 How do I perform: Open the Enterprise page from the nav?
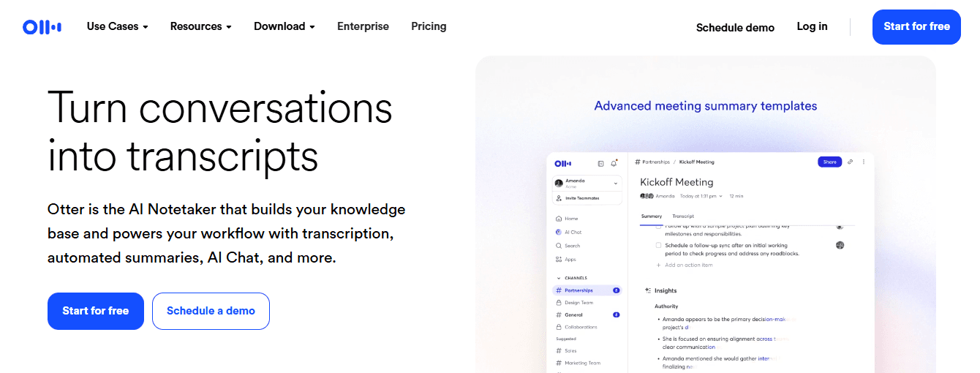(x=363, y=26)
